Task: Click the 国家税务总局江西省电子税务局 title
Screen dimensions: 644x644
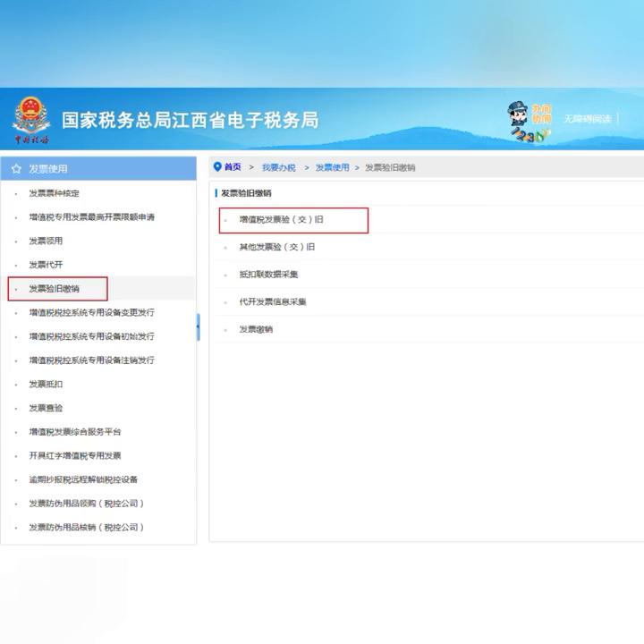Action: click(191, 121)
